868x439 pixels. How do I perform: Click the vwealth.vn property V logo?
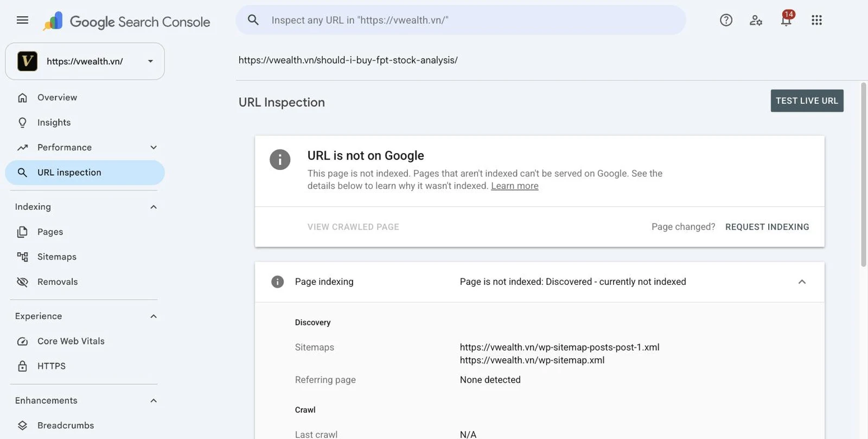coord(27,61)
